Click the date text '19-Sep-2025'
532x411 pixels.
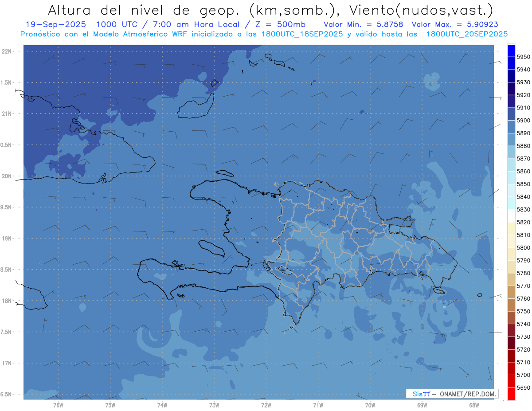click(56, 24)
